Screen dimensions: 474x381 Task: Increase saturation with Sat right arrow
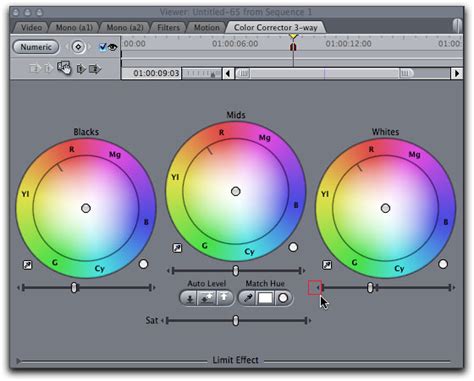coord(310,321)
